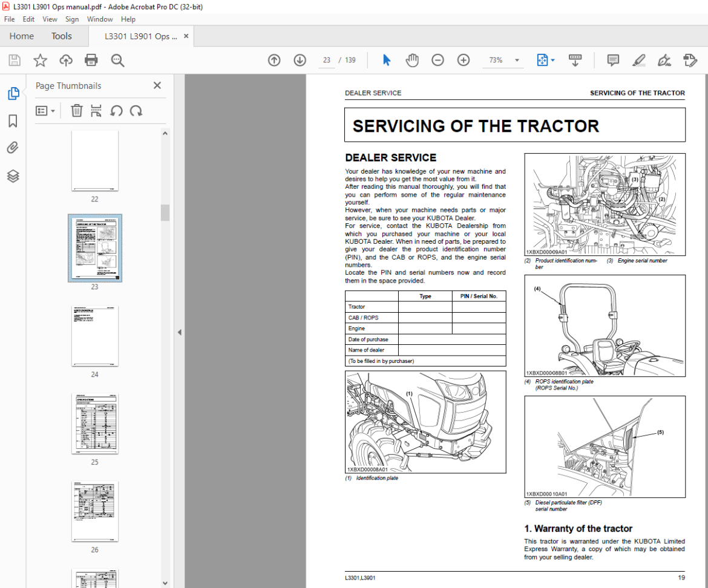Viewport: 708px width, 588px height.
Task: Select the Highlight text pen tool
Action: point(638,60)
